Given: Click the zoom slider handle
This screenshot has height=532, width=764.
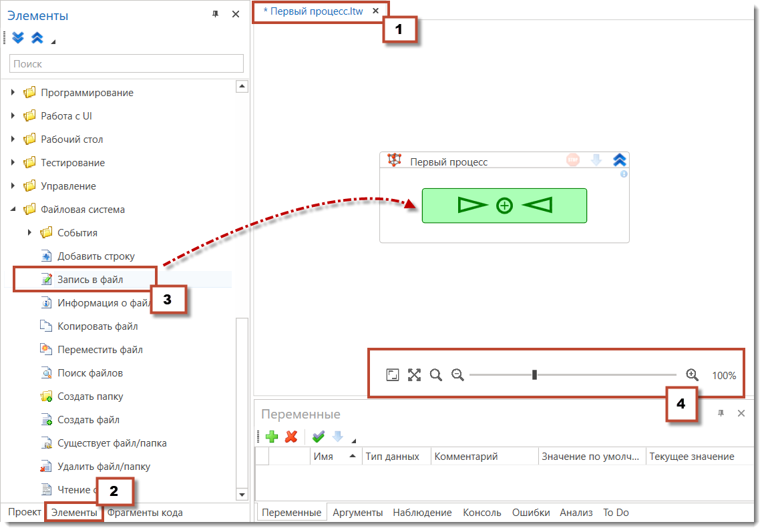Looking at the screenshot, I should [534, 374].
